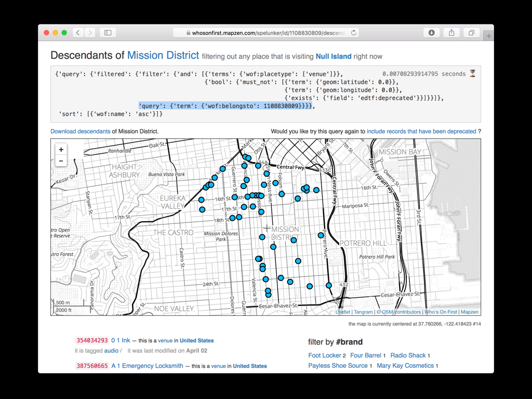Click the Download descendants link
The width and height of the screenshot is (532, 399).
pos(80,131)
